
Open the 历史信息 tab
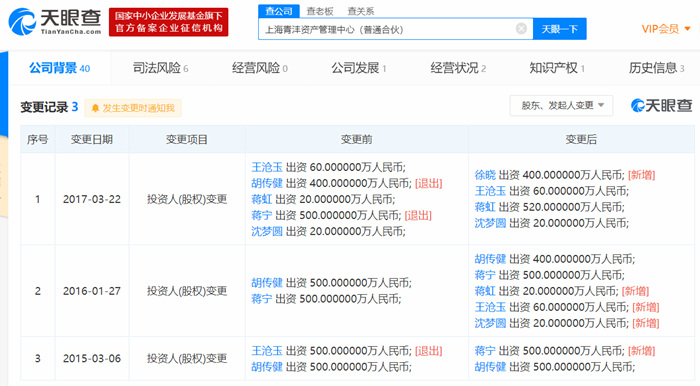pos(656,68)
